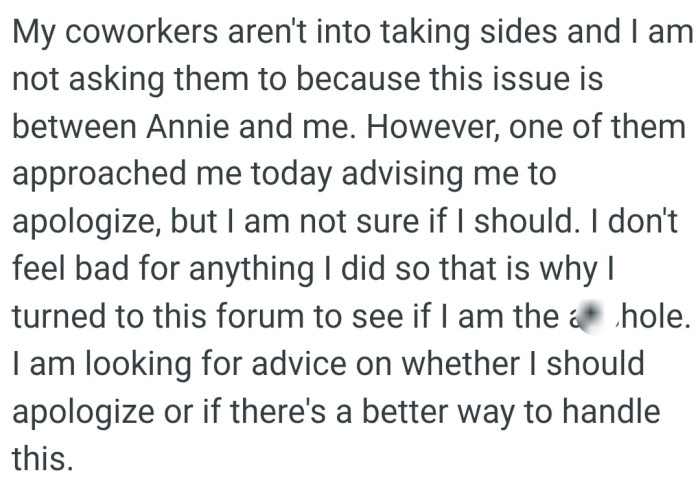Screen dimensions: 700x487
Task: Click the name Annie in the text
Action: click(188, 126)
